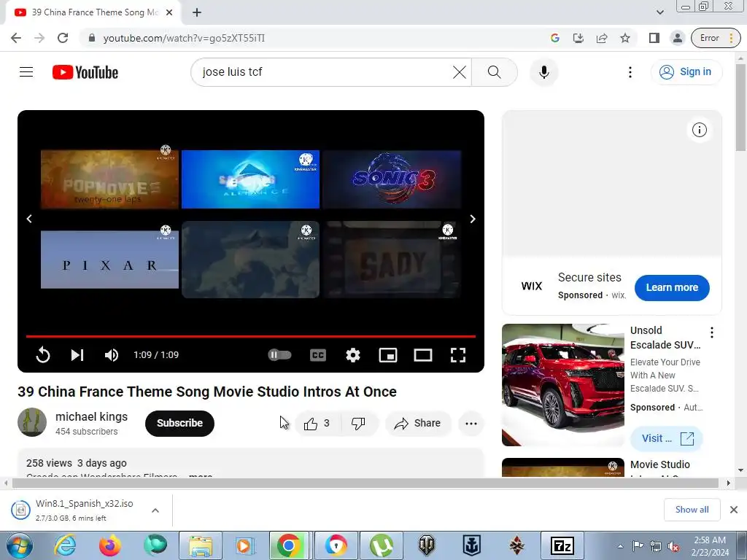
Task: Open the Chrome profile avatar
Action: 678,38
